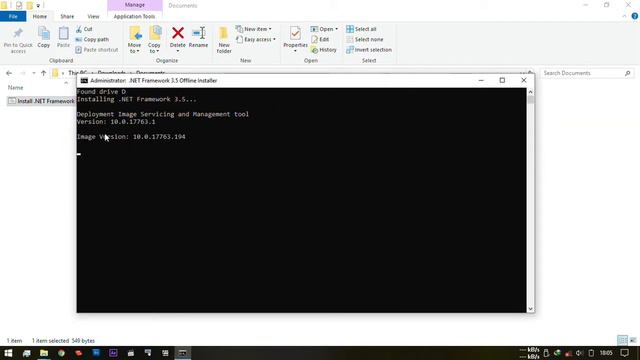Click the Rename icon
This screenshot has height=360, width=640.
click(x=199, y=33)
